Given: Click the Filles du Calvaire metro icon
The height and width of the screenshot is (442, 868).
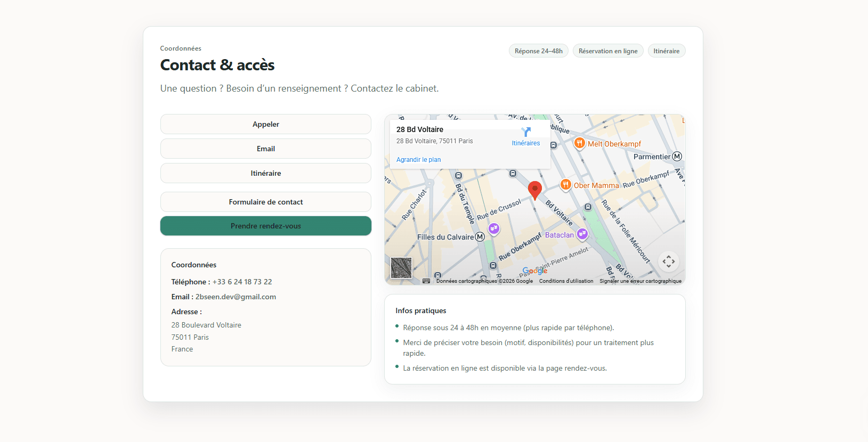Looking at the screenshot, I should pyautogui.click(x=480, y=237).
